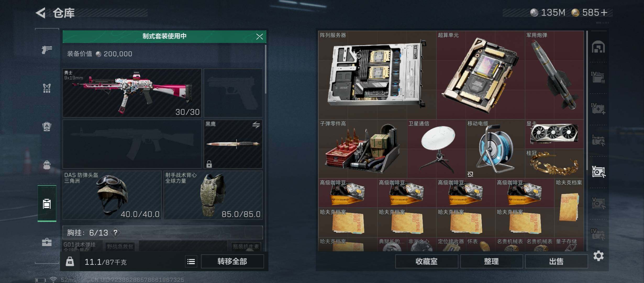Go back using the arrow beside 仓库

(41, 13)
